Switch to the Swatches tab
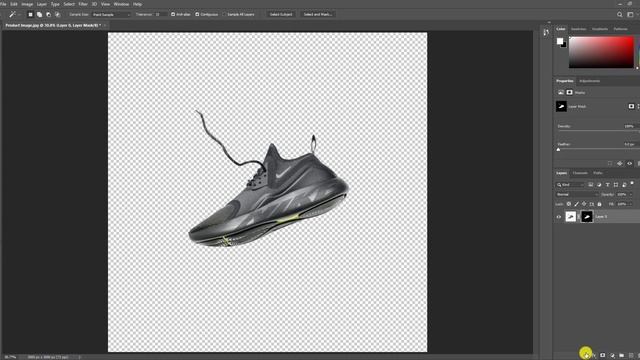This screenshot has width=640, height=360. 578,29
